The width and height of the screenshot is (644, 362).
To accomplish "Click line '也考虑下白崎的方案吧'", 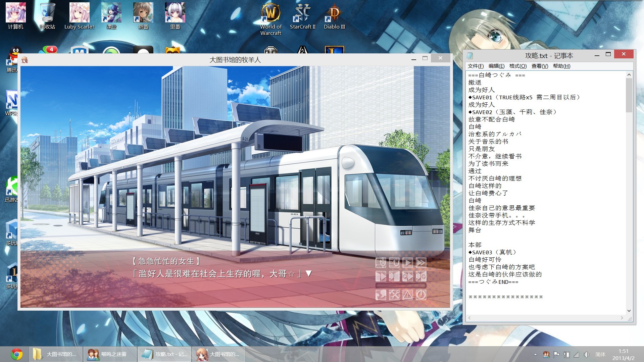I will [x=502, y=267].
